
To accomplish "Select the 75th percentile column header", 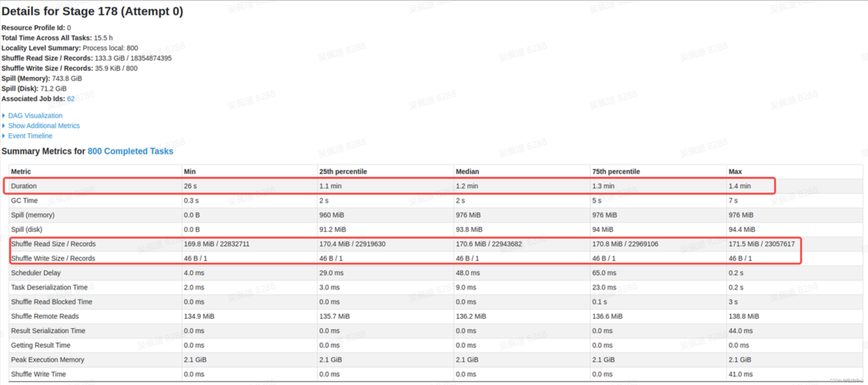I will (616, 172).
